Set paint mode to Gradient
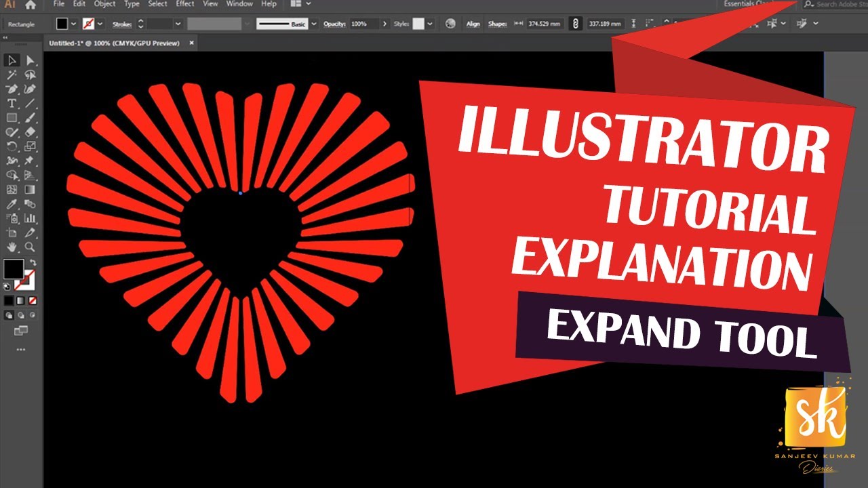The image size is (868, 488). [x=20, y=300]
